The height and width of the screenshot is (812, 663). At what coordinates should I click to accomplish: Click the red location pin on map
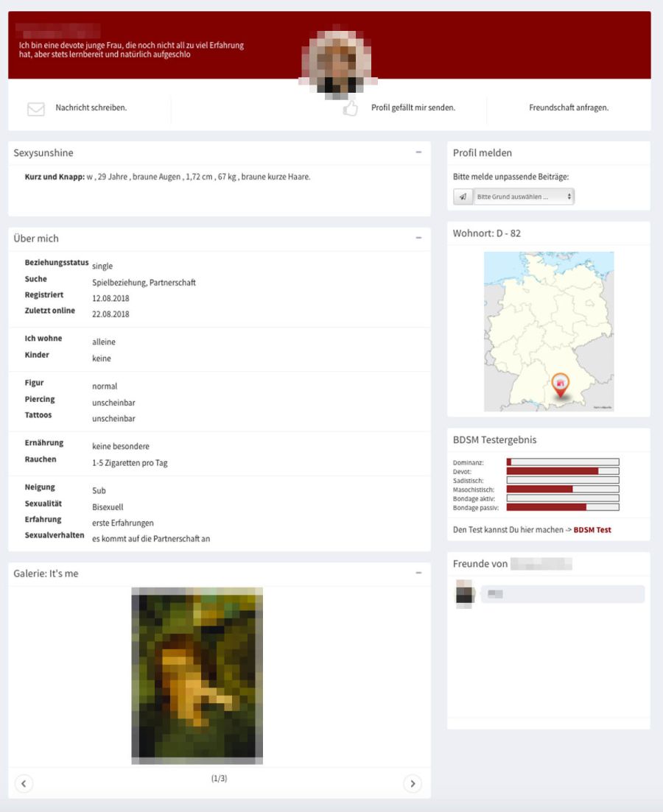(x=560, y=385)
